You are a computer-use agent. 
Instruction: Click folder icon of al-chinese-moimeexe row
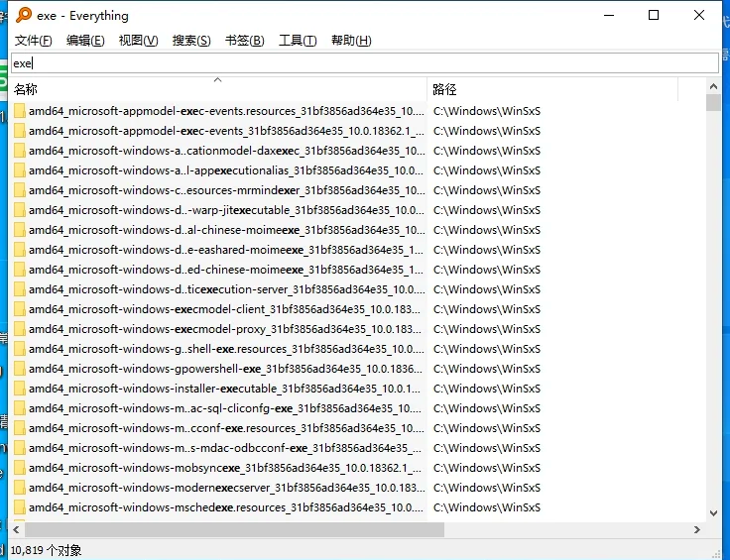pos(20,230)
